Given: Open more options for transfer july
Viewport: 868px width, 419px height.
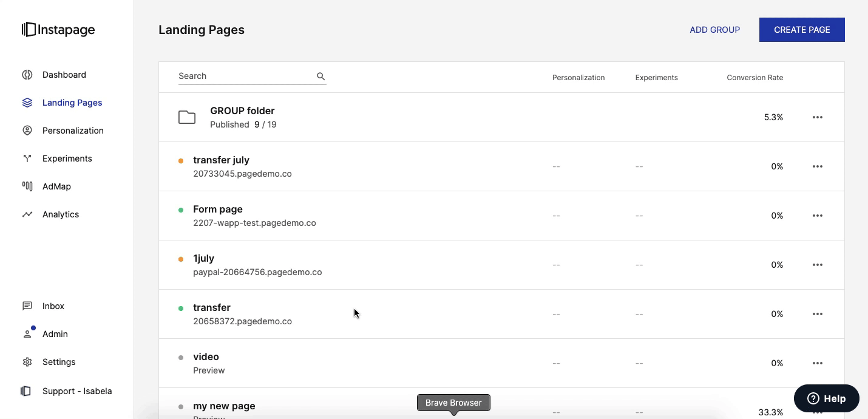Looking at the screenshot, I should pyautogui.click(x=818, y=166).
